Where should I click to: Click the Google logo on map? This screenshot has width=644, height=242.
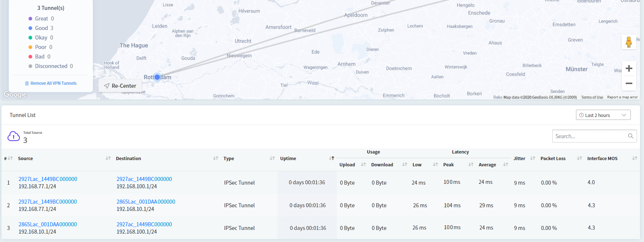click(x=15, y=94)
